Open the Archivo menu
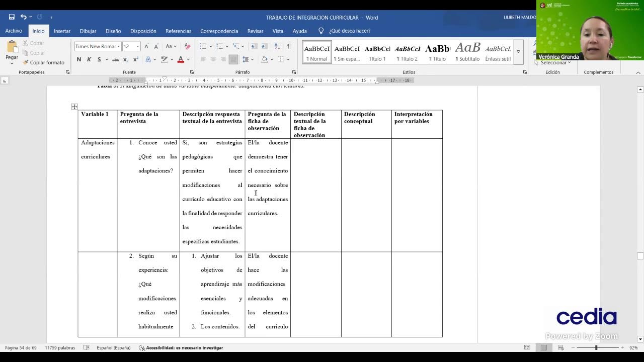This screenshot has width=644, height=362. click(x=14, y=31)
